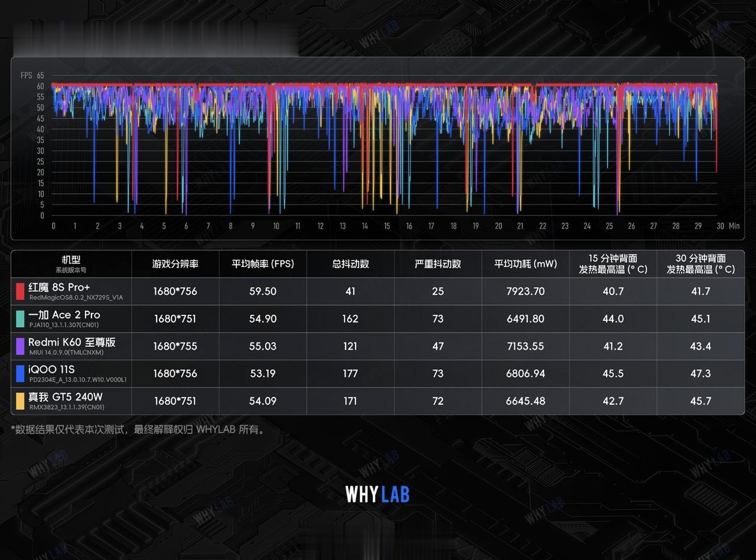The height and width of the screenshot is (560, 756).
Task: Click resolution 1680*755 in the Redmi row
Action: coord(175,346)
